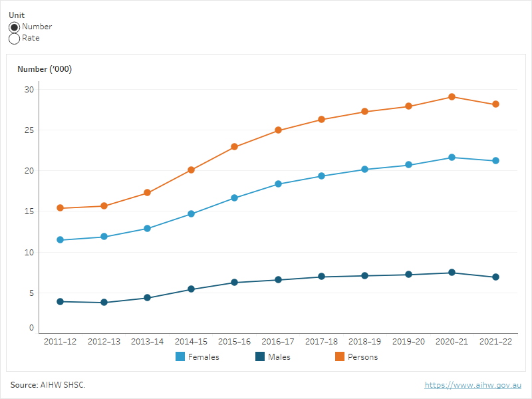Click the Persons data point for 2013–14
This screenshot has height=399, width=532.
click(x=148, y=193)
